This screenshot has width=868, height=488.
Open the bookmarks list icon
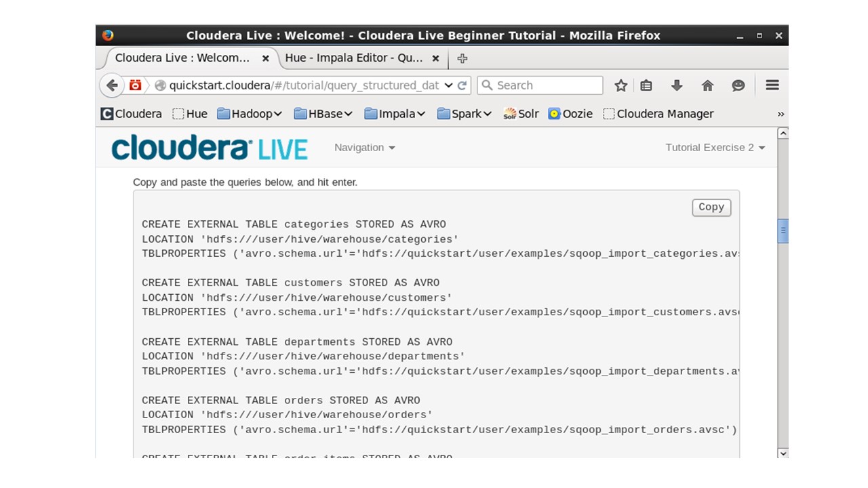point(646,85)
